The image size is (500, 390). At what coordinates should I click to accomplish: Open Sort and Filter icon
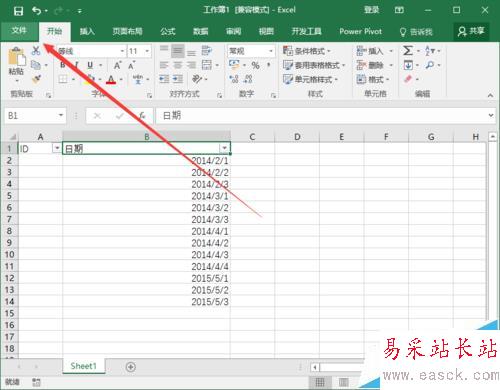point(430,51)
